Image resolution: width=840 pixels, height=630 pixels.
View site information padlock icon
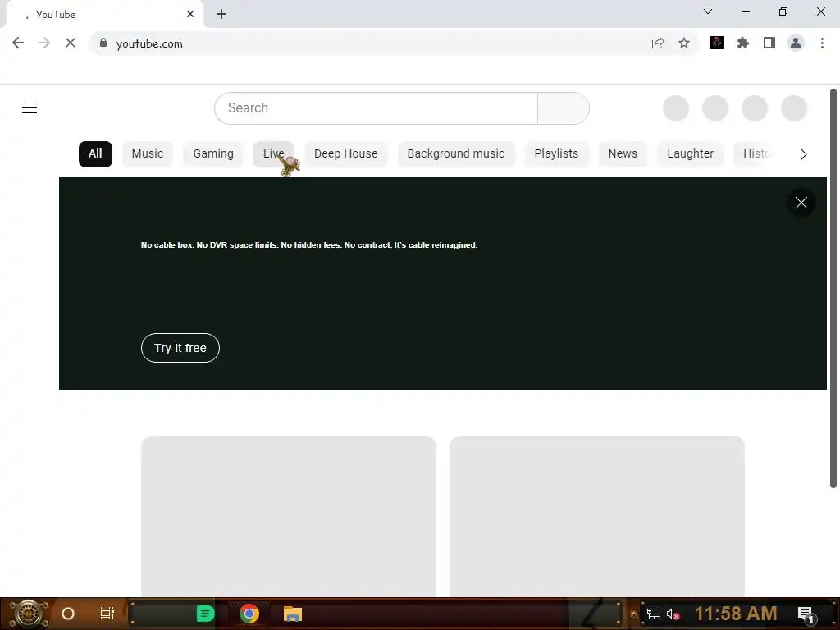[103, 43]
